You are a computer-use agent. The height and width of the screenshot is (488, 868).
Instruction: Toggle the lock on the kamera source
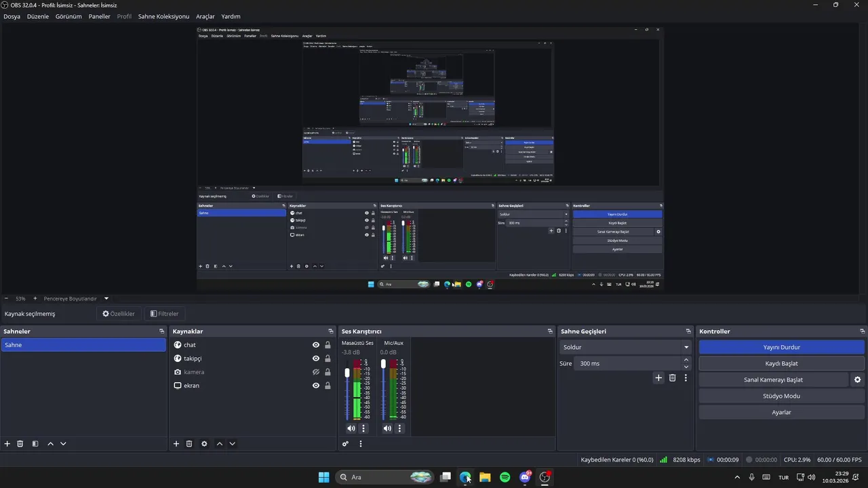tap(328, 372)
